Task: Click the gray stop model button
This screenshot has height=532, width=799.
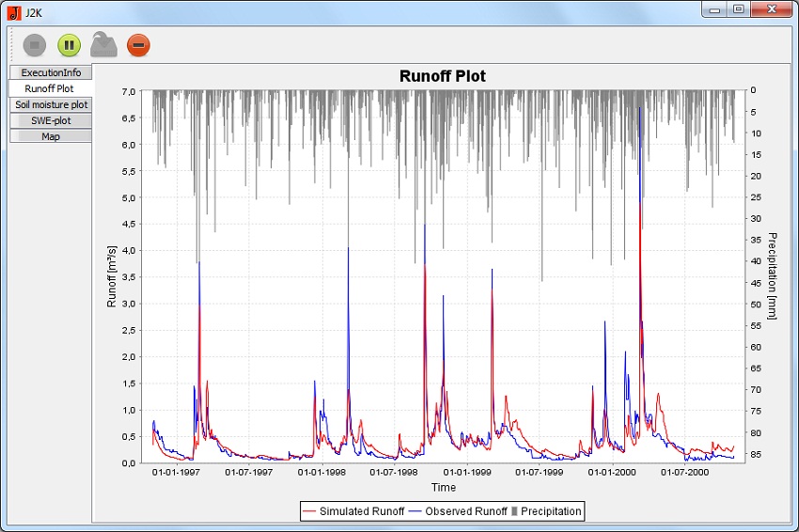Action: (35, 45)
